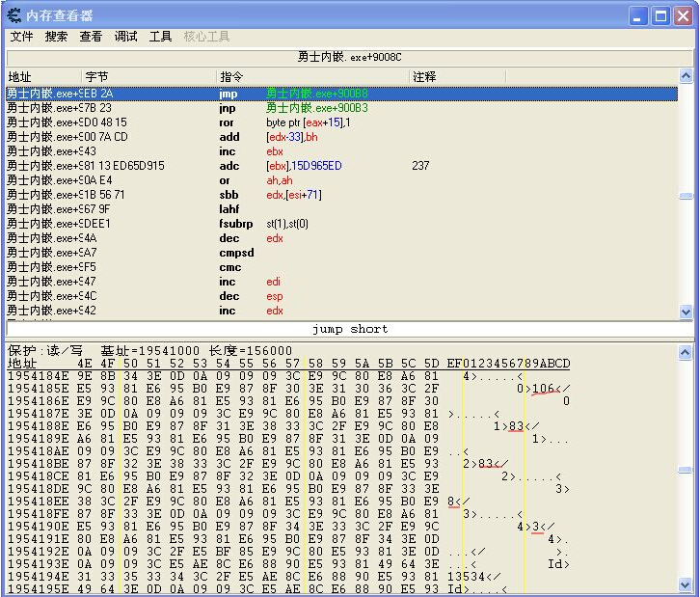Viewport: 700px width, 597px height.
Task: Open the 工具 menu
Action: coord(160,37)
